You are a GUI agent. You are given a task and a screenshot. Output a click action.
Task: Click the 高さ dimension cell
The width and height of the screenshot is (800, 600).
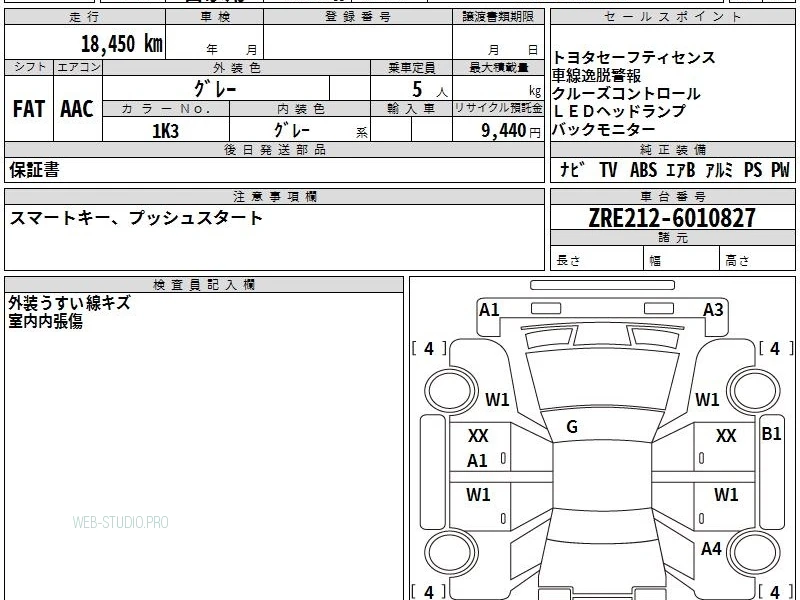[757, 260]
